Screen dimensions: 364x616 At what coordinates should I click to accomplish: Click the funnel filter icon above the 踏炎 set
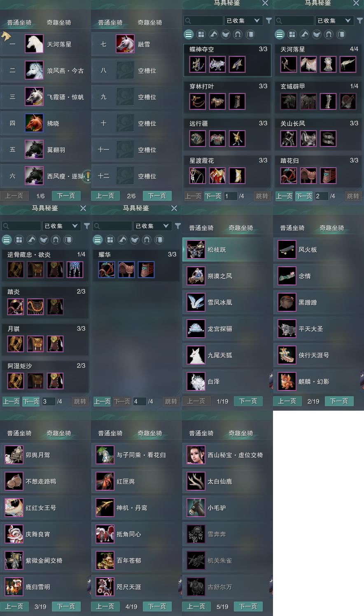coord(87,226)
